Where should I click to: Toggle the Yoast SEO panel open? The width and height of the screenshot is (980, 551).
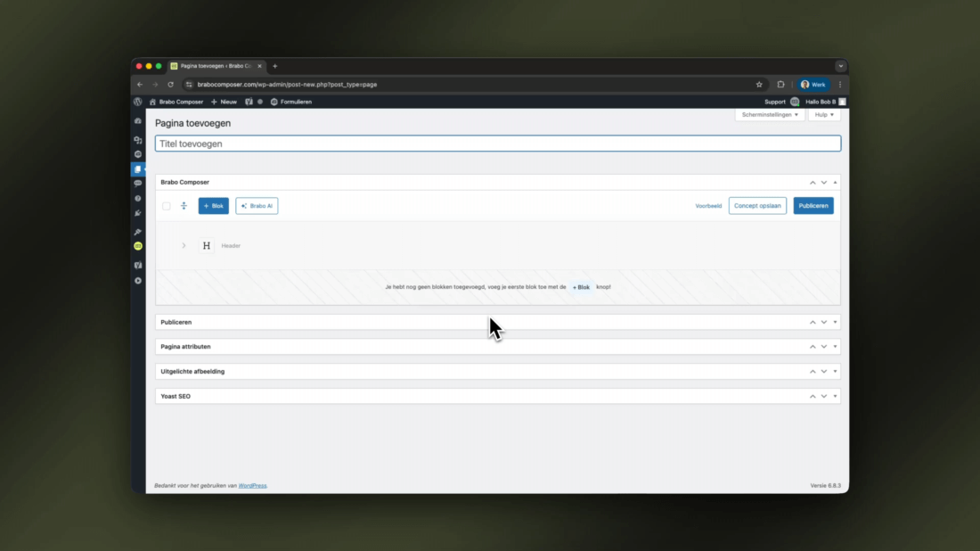pyautogui.click(x=835, y=396)
